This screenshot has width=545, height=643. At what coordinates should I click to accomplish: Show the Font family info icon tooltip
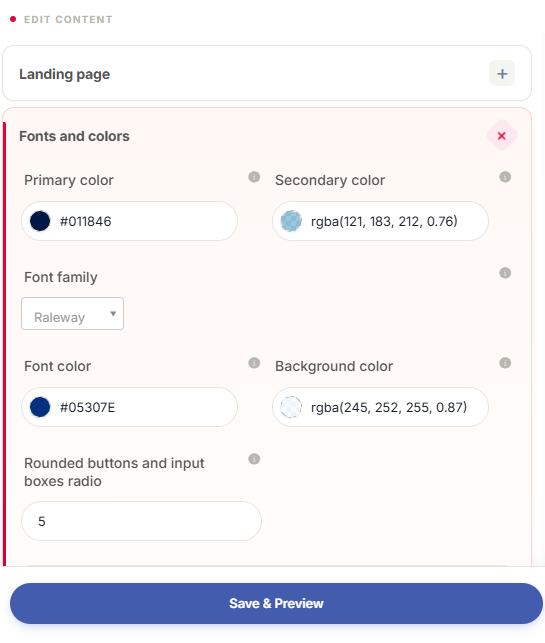pos(505,273)
